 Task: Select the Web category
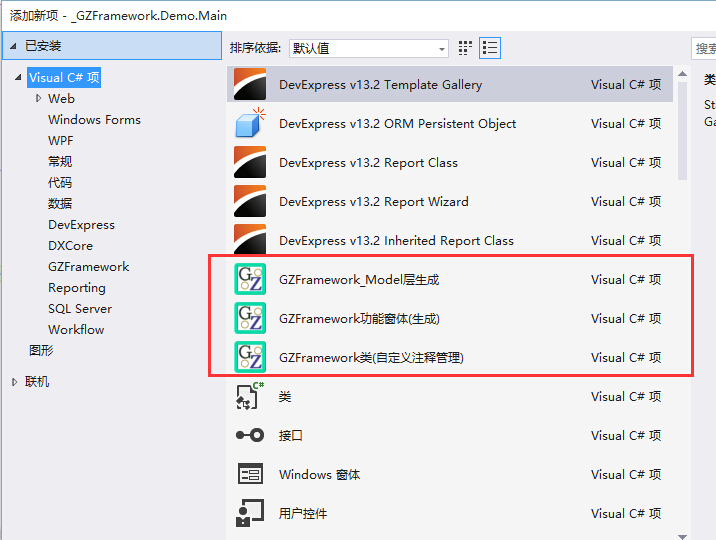[x=61, y=99]
